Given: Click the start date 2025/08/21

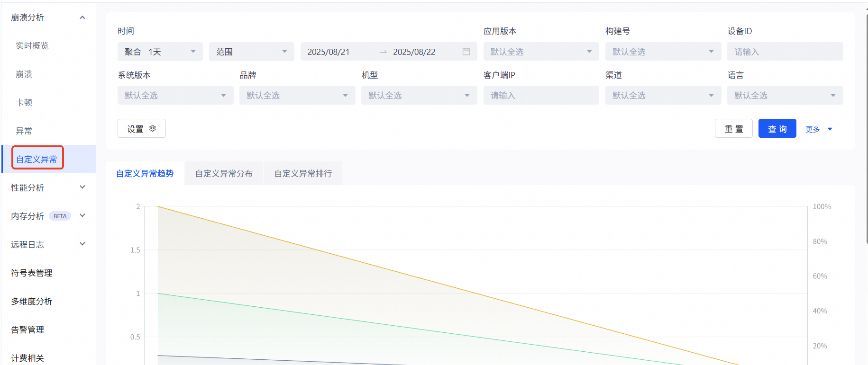Looking at the screenshot, I should [x=329, y=52].
